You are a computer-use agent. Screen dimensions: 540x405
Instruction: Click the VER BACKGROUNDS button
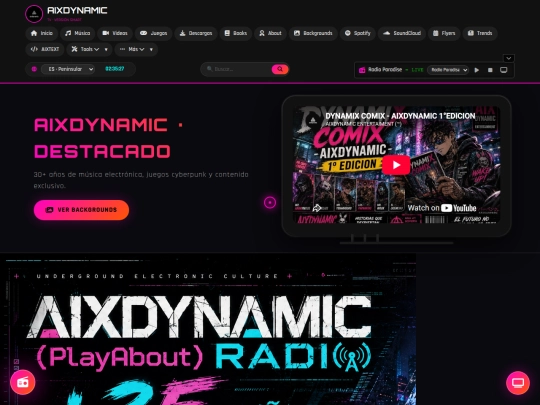(81, 210)
